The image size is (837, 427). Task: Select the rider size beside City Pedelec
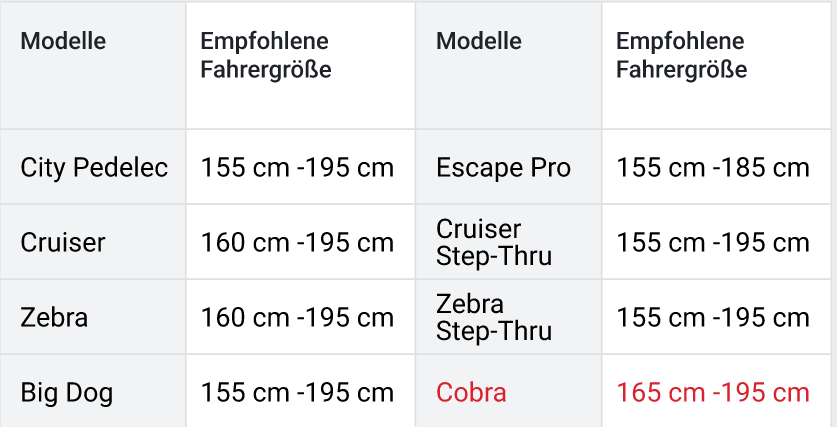(x=297, y=167)
